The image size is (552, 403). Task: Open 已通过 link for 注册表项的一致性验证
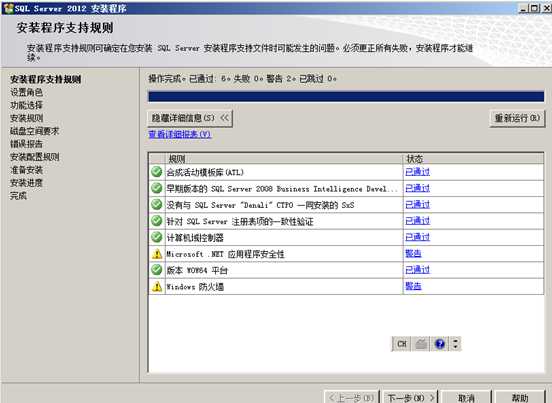(418, 221)
